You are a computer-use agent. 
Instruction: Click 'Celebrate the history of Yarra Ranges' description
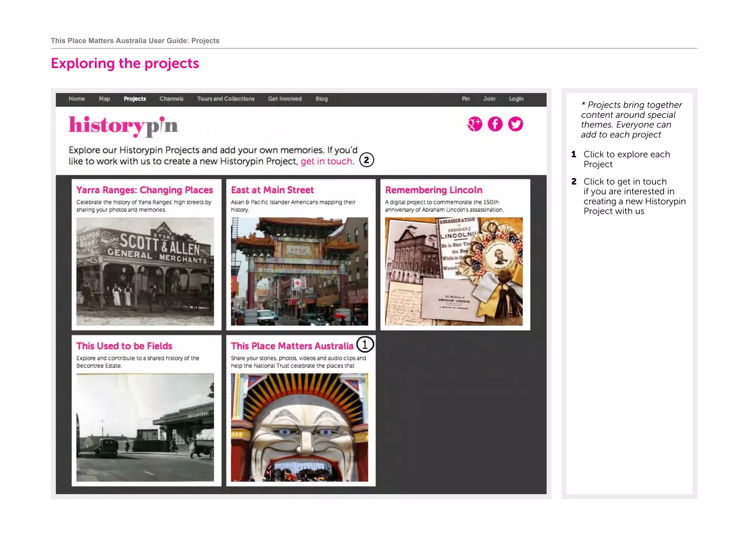click(144, 206)
